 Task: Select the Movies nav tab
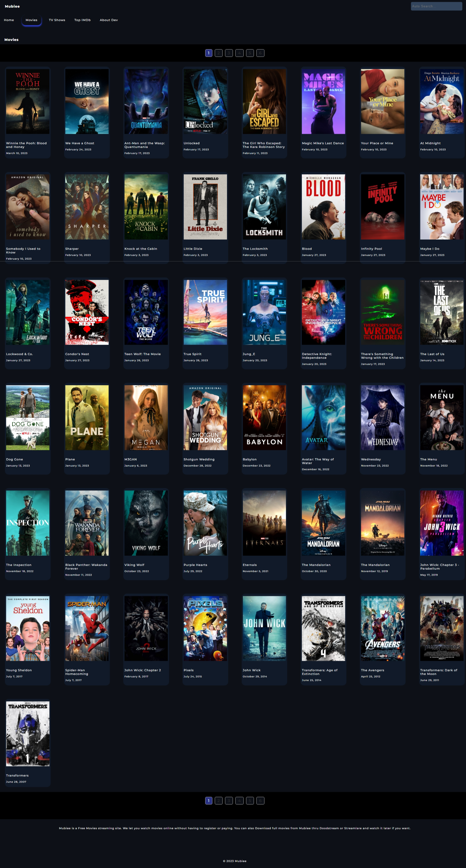click(x=32, y=20)
